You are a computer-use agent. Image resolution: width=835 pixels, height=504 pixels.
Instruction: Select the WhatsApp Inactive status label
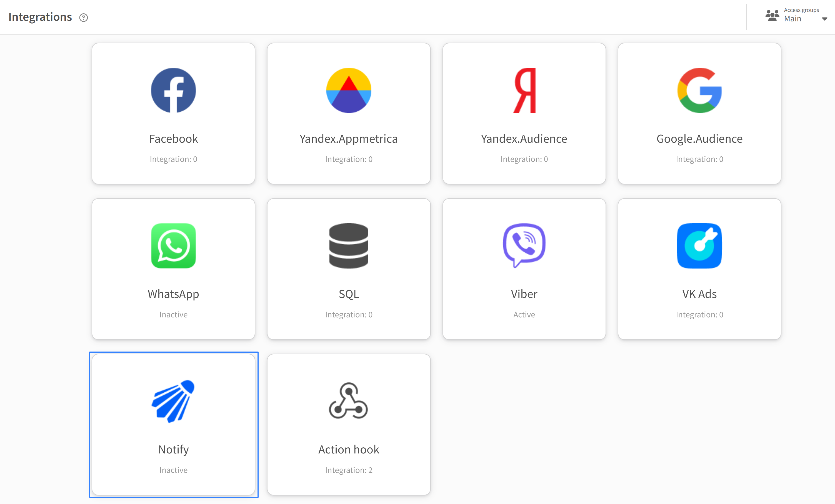click(x=173, y=315)
